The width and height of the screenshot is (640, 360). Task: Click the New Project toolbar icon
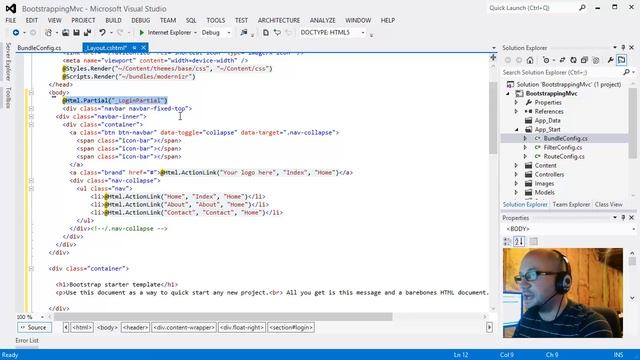coord(49,32)
